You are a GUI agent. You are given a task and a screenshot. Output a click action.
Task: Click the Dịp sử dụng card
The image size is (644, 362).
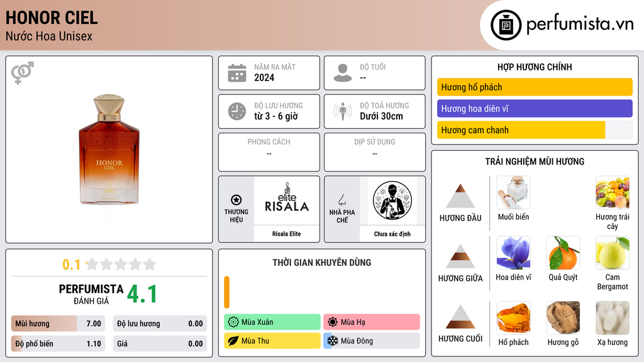375,152
